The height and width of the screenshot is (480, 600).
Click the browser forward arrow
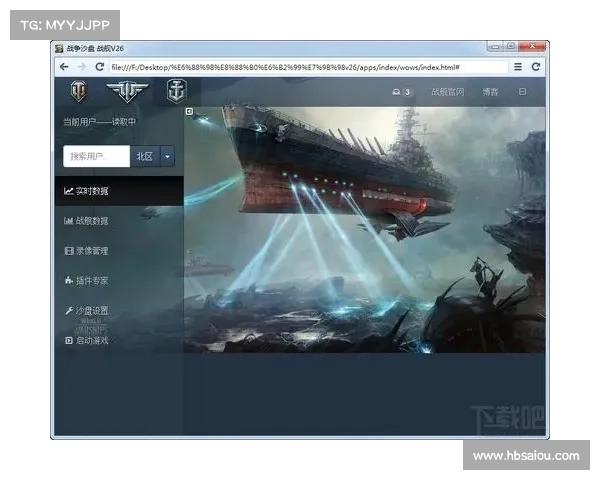click(82, 67)
